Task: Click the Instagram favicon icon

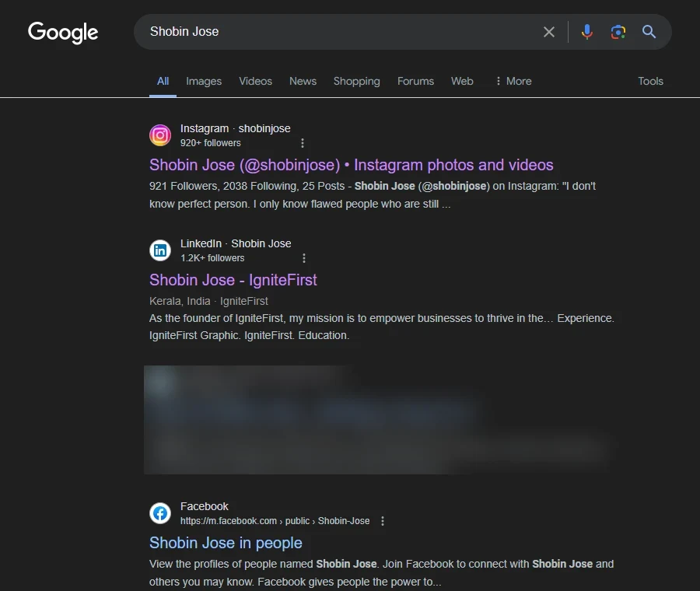Action: tap(160, 135)
